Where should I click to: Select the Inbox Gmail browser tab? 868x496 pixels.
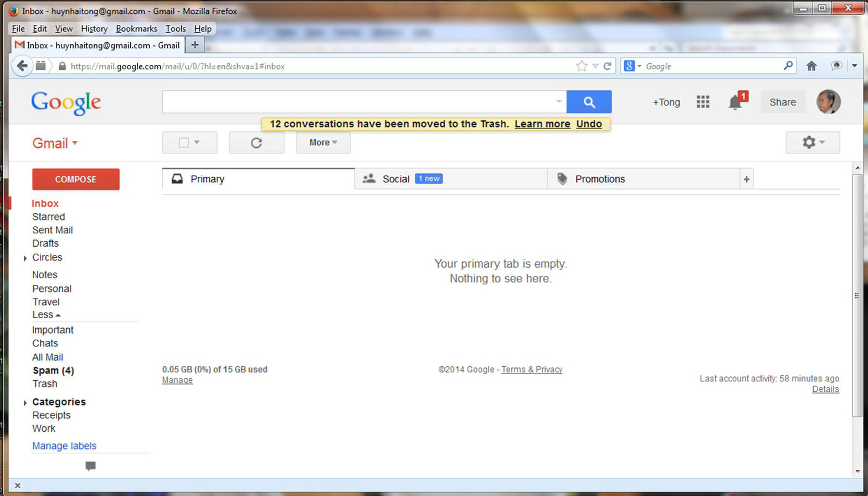pos(97,45)
